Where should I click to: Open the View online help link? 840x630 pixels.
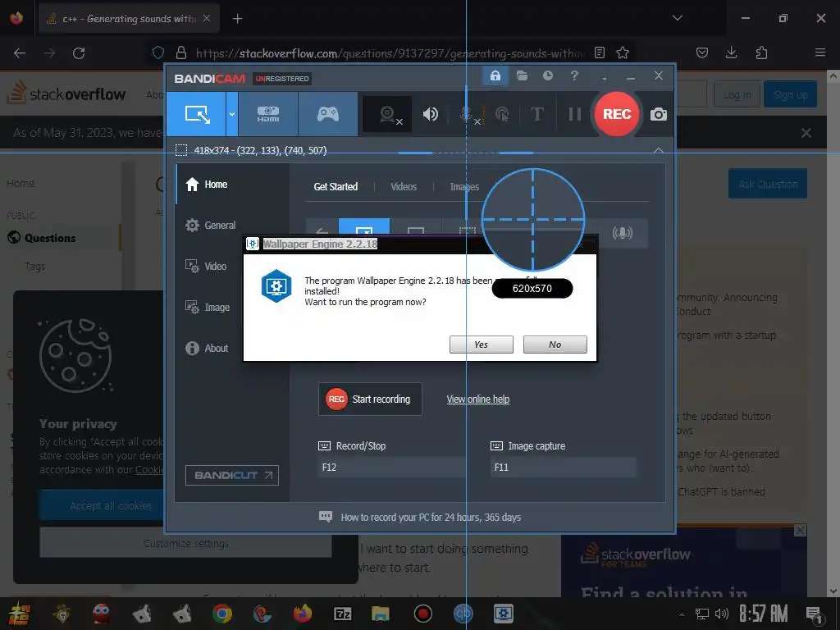coord(478,399)
